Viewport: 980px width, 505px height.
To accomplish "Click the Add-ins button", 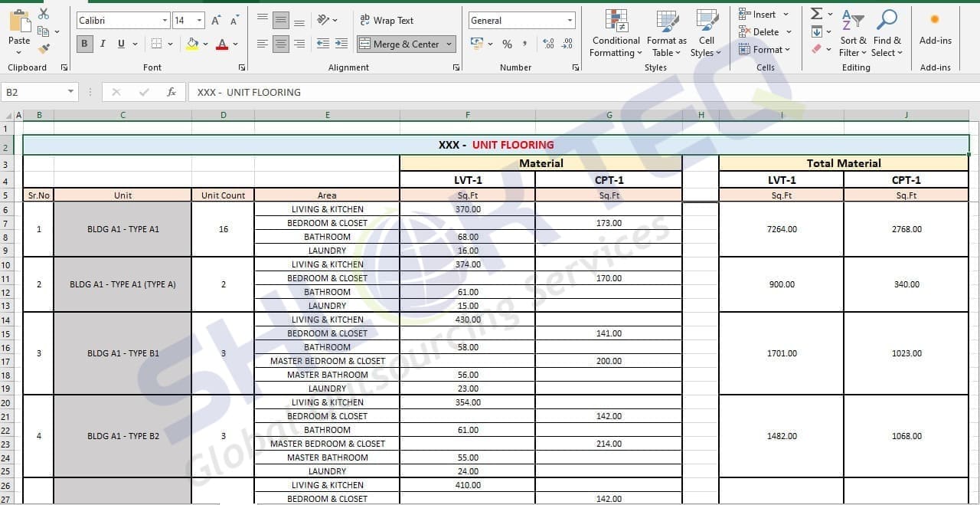I will [935, 29].
